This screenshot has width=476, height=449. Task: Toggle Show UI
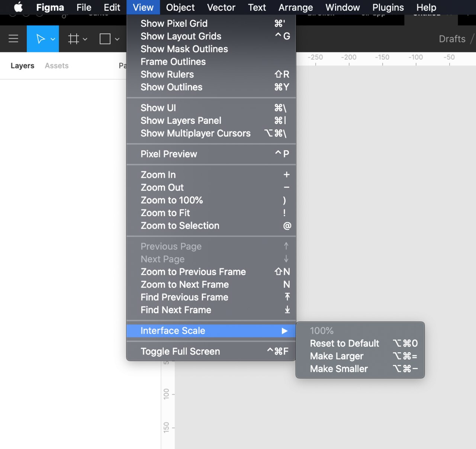pos(211,108)
